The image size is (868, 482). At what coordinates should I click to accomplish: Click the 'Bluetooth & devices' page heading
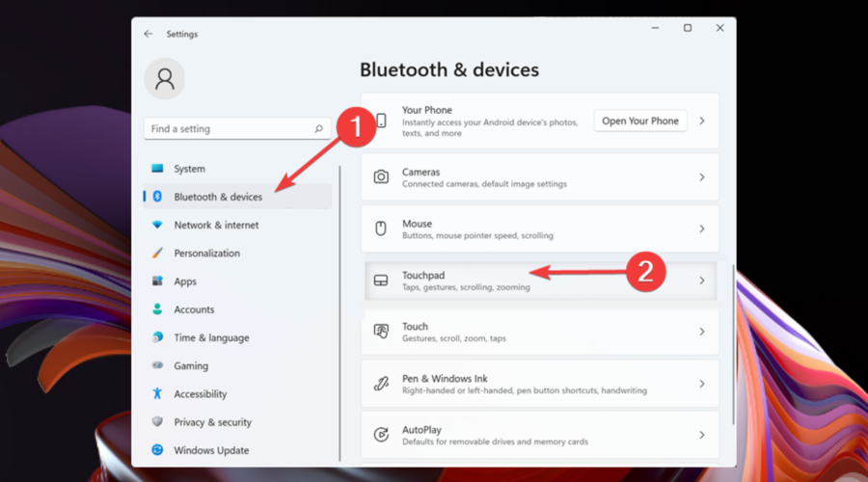[448, 69]
